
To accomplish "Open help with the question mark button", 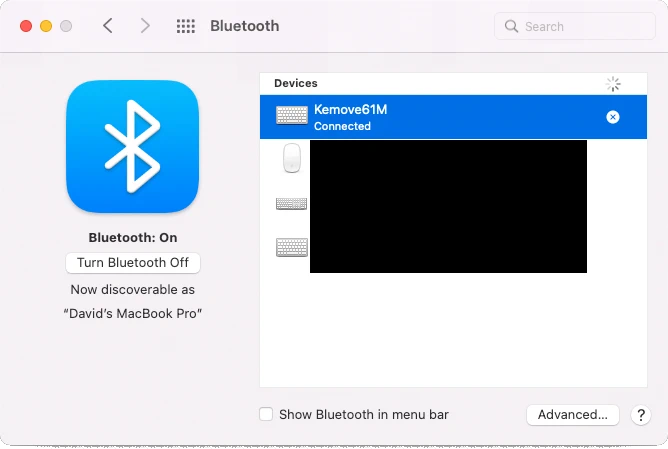I will pos(642,415).
